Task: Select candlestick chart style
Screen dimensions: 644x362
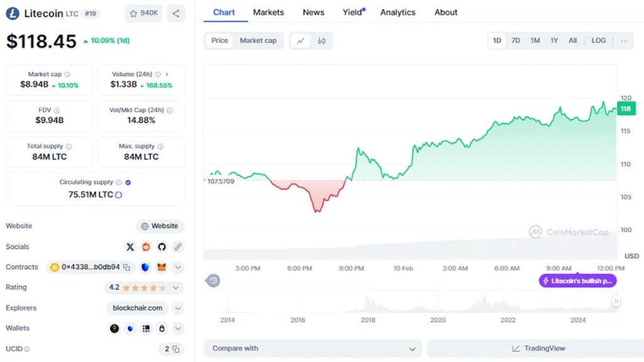Action: 321,41
